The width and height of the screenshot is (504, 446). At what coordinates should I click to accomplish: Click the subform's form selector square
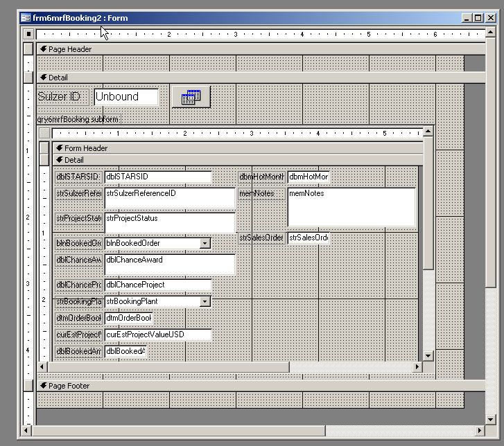point(44,133)
